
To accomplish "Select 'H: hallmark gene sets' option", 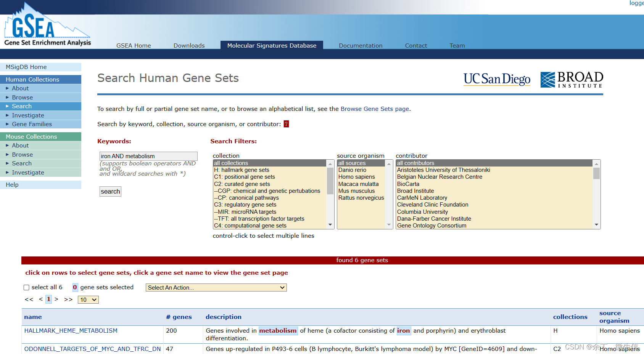I will coord(270,170).
